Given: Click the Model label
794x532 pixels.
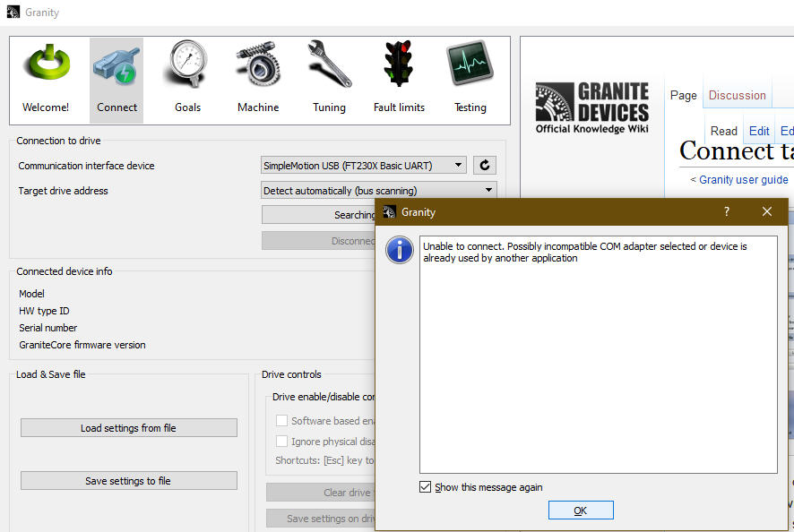Looking at the screenshot, I should pos(31,294).
